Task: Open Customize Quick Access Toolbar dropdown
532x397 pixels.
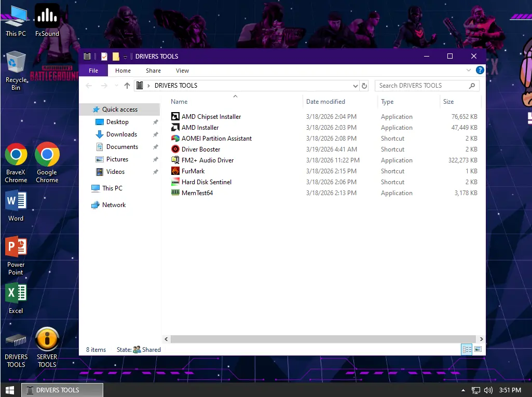Action: pos(125,57)
